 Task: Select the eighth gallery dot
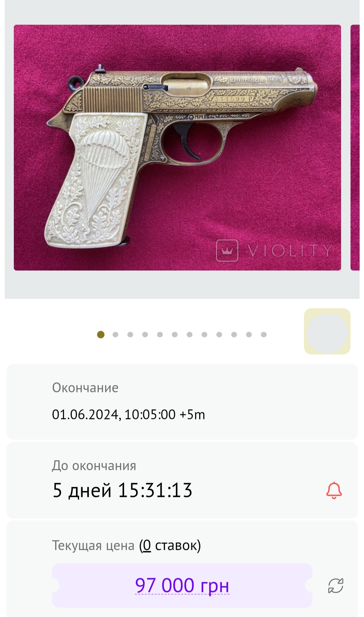coord(205,334)
